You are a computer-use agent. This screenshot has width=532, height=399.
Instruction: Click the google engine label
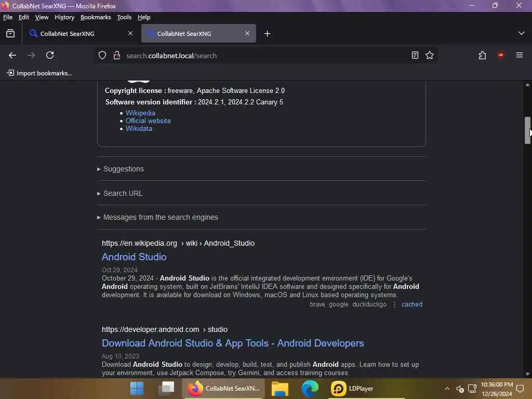[x=339, y=304]
